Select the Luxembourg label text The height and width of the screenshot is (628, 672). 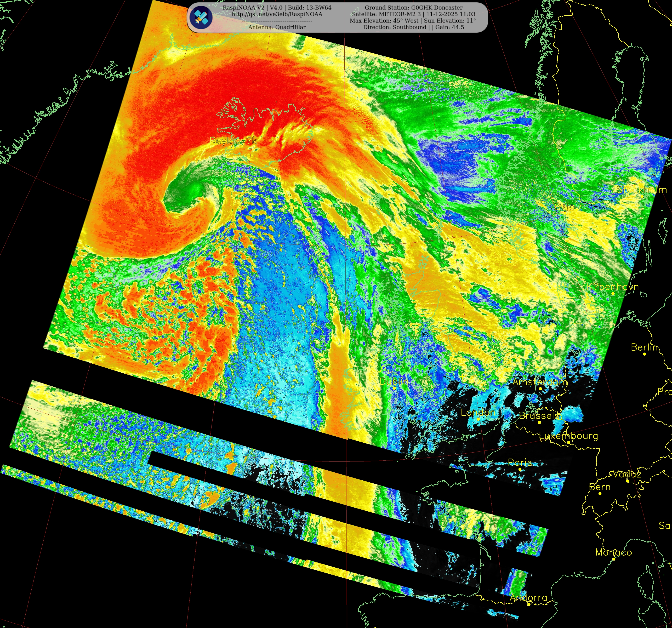coord(568,436)
